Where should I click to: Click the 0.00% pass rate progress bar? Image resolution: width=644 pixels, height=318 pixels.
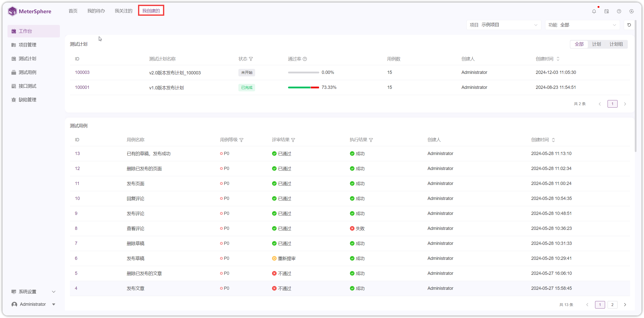click(304, 72)
